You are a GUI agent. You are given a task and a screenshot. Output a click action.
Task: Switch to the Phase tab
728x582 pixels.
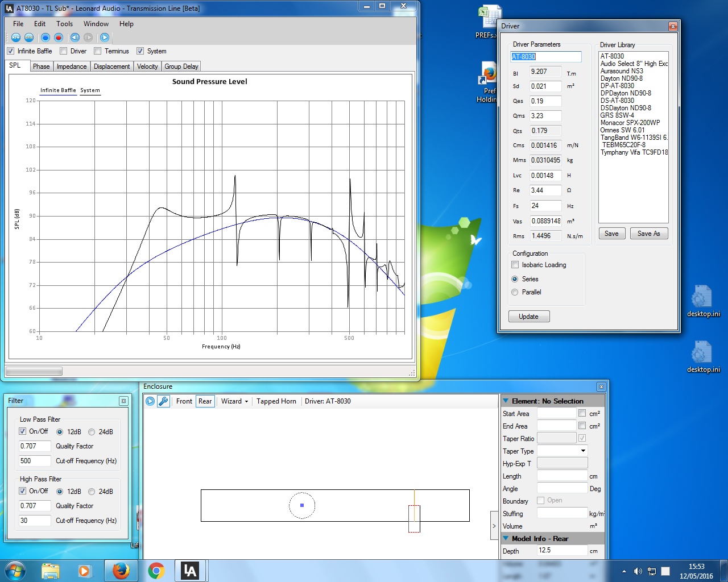click(x=42, y=66)
